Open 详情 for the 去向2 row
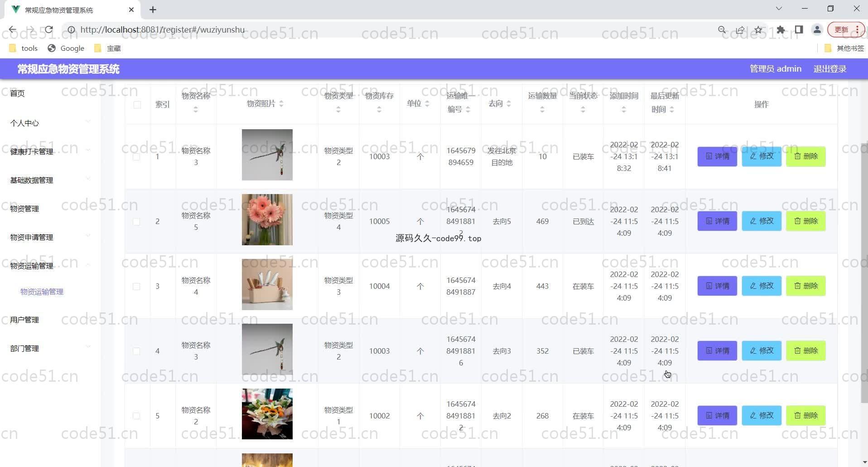868x467 pixels. (x=717, y=416)
